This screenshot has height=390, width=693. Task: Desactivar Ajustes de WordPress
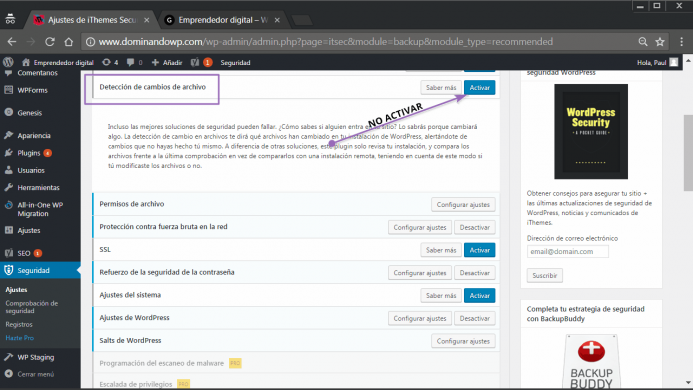pos(475,318)
